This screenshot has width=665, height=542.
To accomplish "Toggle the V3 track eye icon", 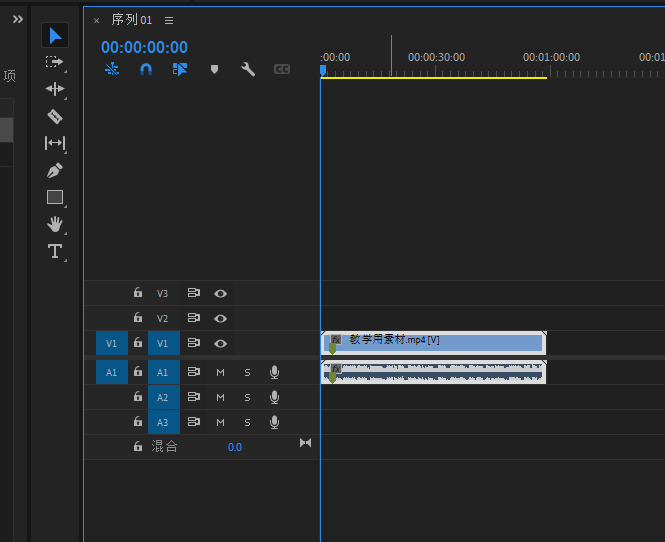I will pyautogui.click(x=221, y=294).
